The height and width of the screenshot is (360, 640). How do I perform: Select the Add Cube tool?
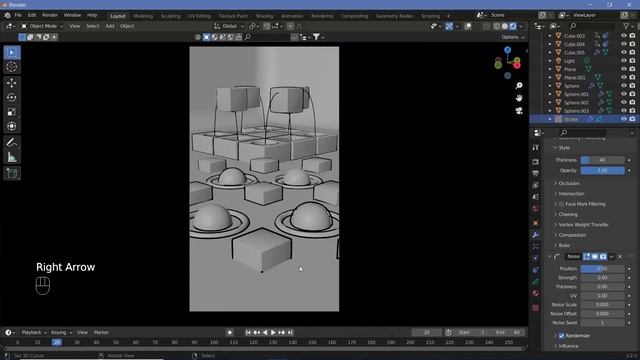point(12,173)
